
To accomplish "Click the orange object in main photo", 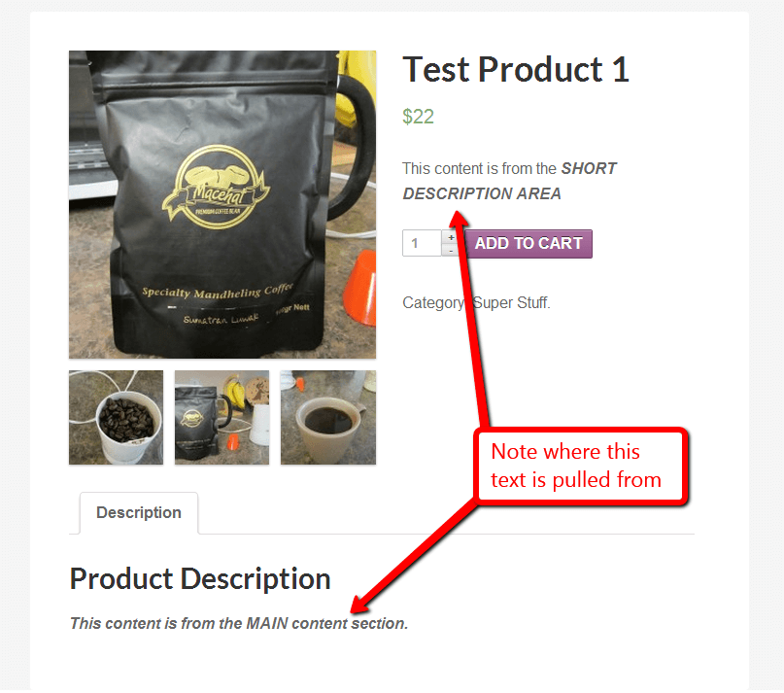I will click(x=360, y=288).
